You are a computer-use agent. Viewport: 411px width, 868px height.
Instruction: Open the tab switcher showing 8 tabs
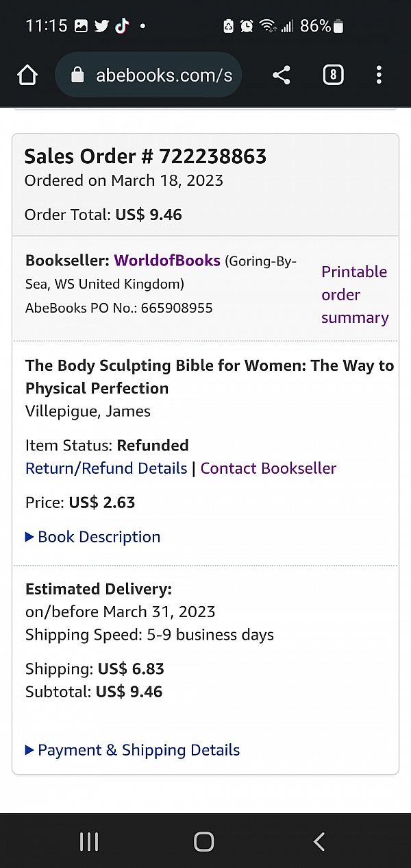pyautogui.click(x=333, y=75)
